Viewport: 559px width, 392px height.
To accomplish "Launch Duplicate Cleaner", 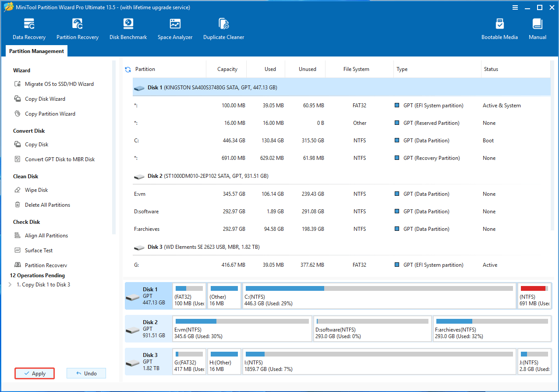I will pos(223,28).
